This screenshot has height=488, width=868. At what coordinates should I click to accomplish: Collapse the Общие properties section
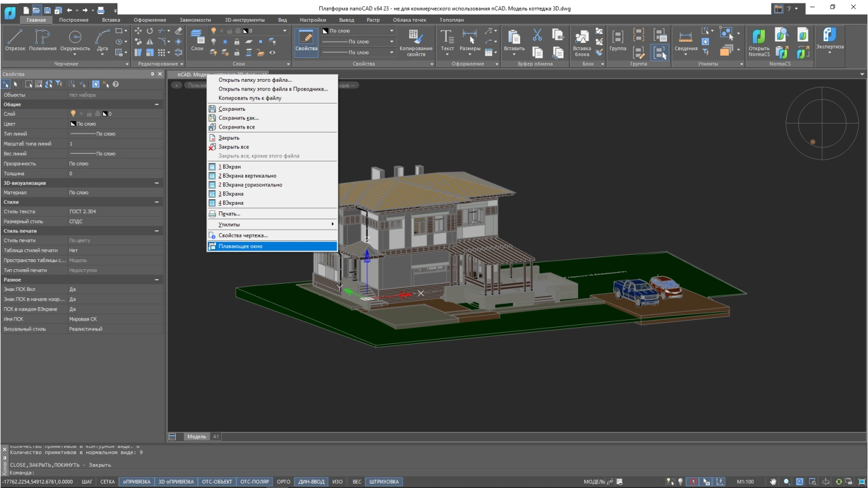(156, 105)
